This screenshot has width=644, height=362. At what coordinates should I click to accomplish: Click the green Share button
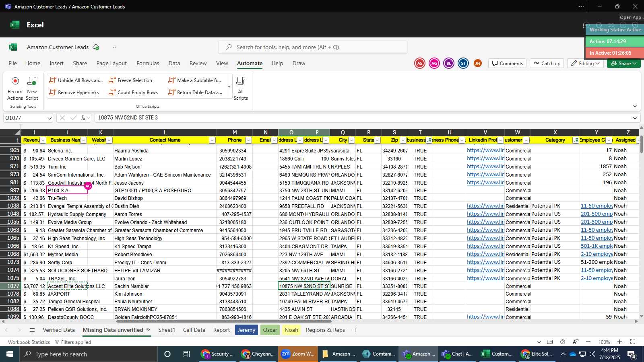pos(624,64)
